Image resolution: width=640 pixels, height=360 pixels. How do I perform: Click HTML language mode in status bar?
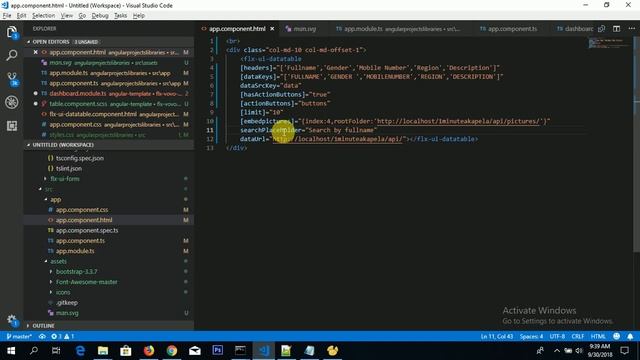click(x=598, y=336)
